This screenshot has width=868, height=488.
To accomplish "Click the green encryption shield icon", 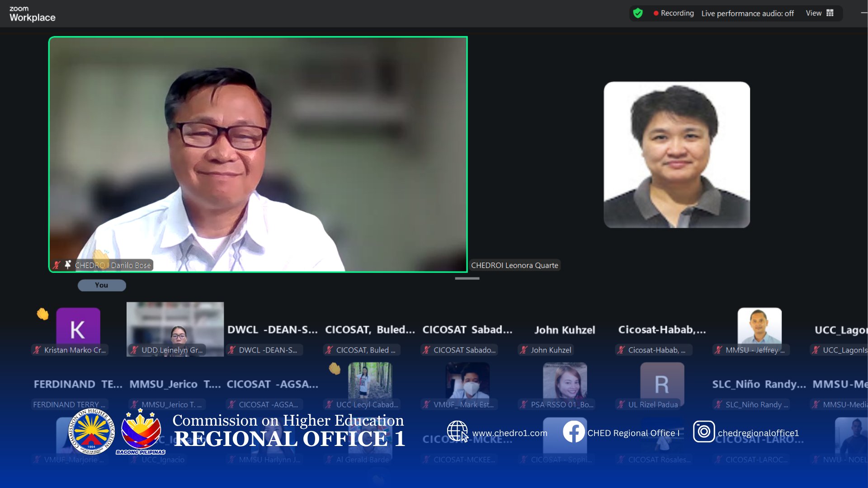I will coord(638,13).
